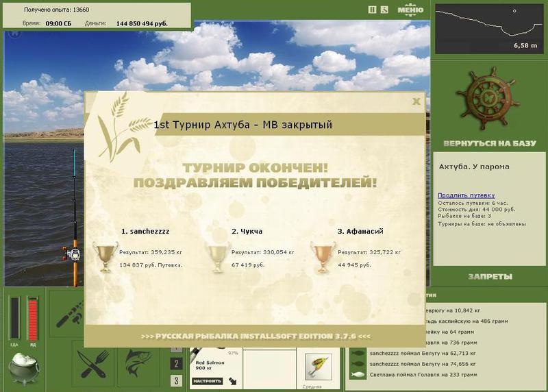
Task: Click the diagonal arrow next to НАСТРОИТЬ
Action: (232, 381)
